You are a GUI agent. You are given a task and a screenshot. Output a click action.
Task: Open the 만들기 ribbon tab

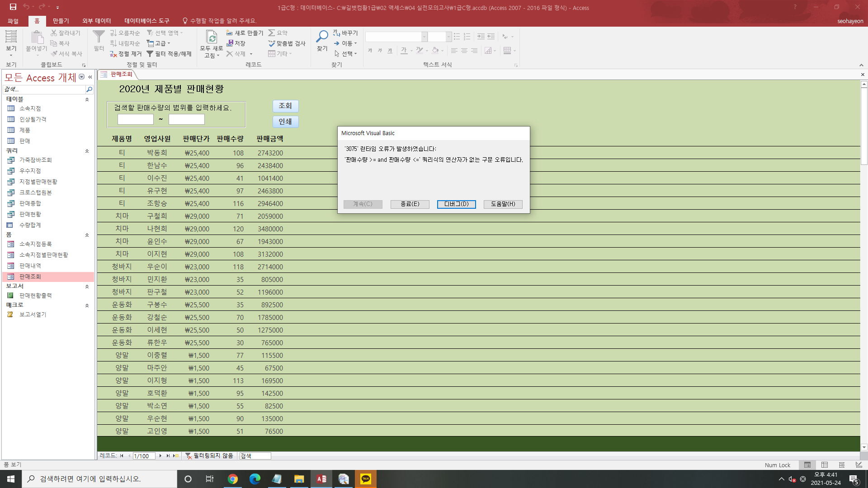coord(61,21)
